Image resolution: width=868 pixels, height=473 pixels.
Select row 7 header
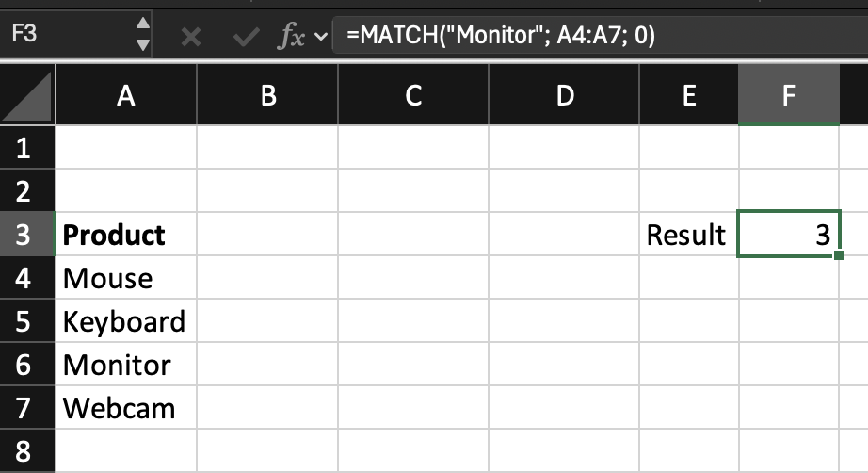click(24, 409)
